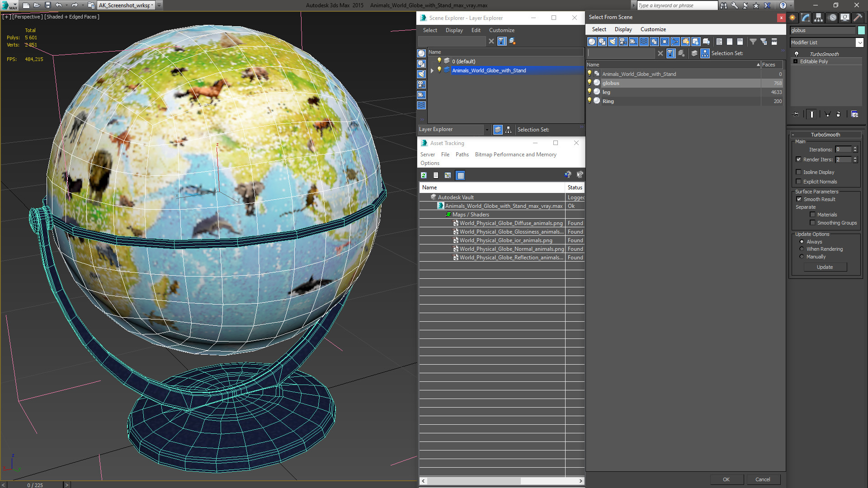Toggle Display Geometry filter in Select From Scene

pyautogui.click(x=592, y=42)
